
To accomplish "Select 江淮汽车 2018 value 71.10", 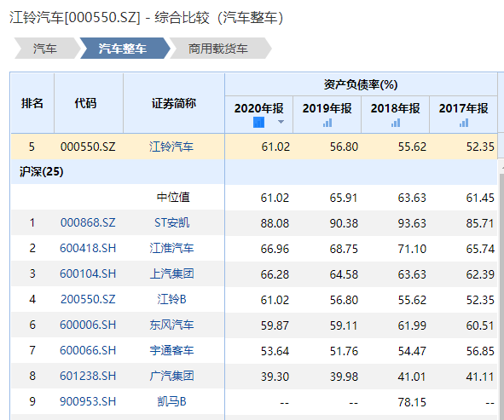I will pos(412,249).
